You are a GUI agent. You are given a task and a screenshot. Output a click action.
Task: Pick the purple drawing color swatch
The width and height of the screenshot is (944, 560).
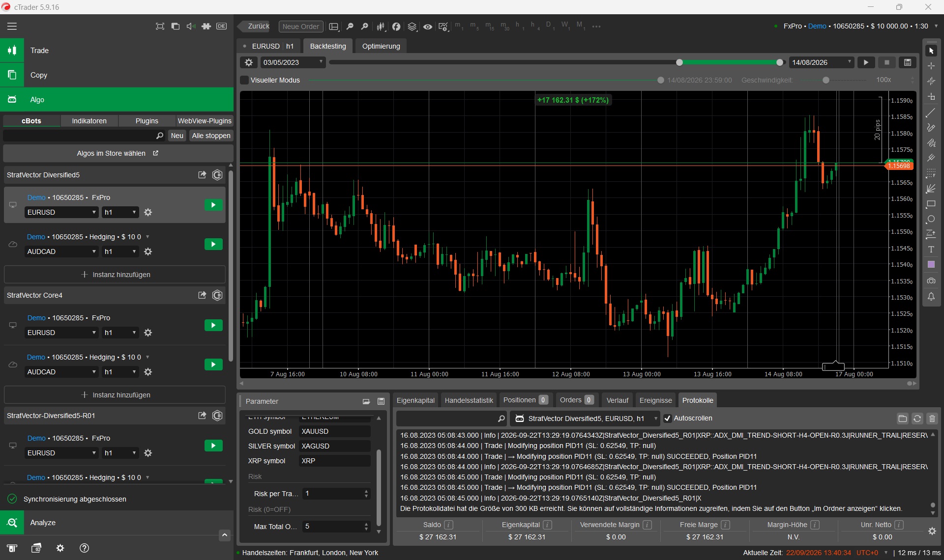(x=931, y=265)
